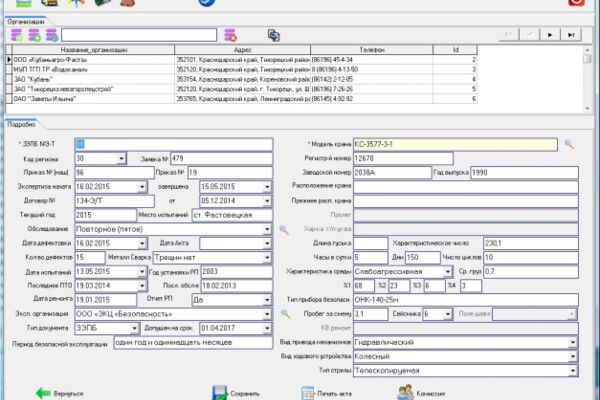Click the Телефон column header
The width and height of the screenshot is (600, 400).
(x=372, y=50)
